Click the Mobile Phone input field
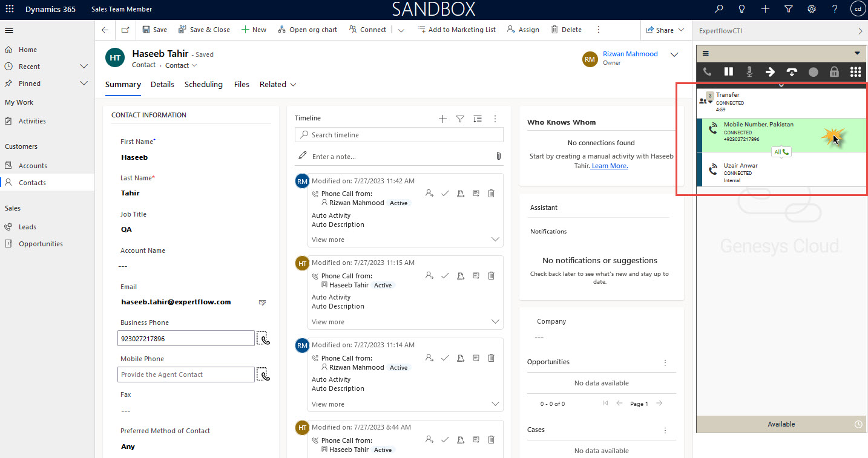This screenshot has width=868, height=458. 186,375
